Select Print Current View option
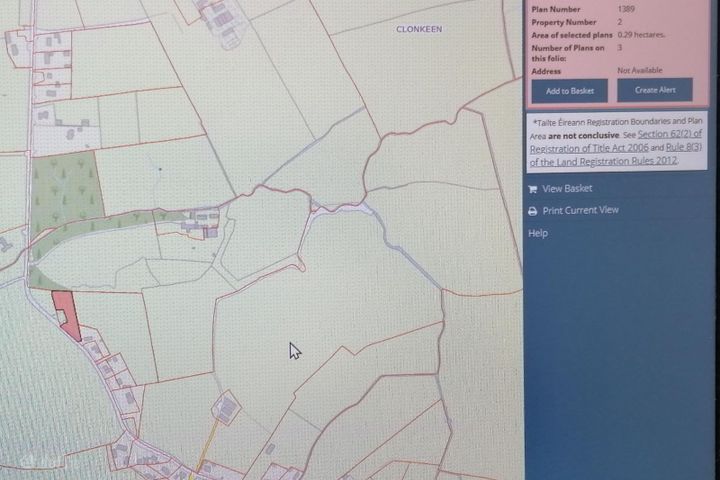This screenshot has height=480, width=720. (580, 211)
